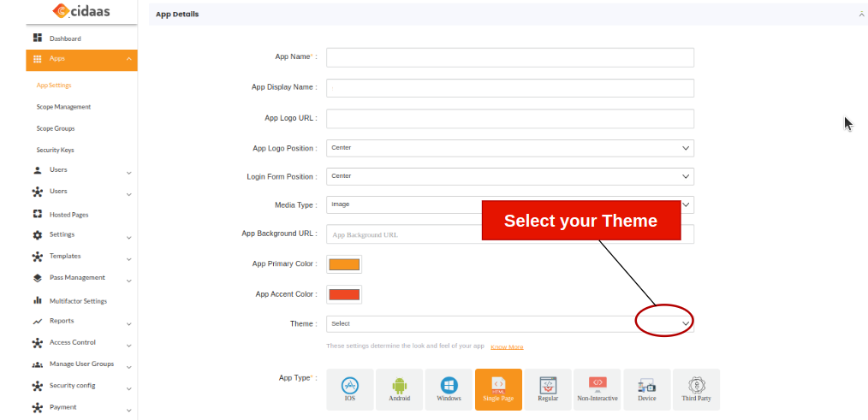868x420 pixels.
Task: Open App Settings submenu item
Action: 54,86
